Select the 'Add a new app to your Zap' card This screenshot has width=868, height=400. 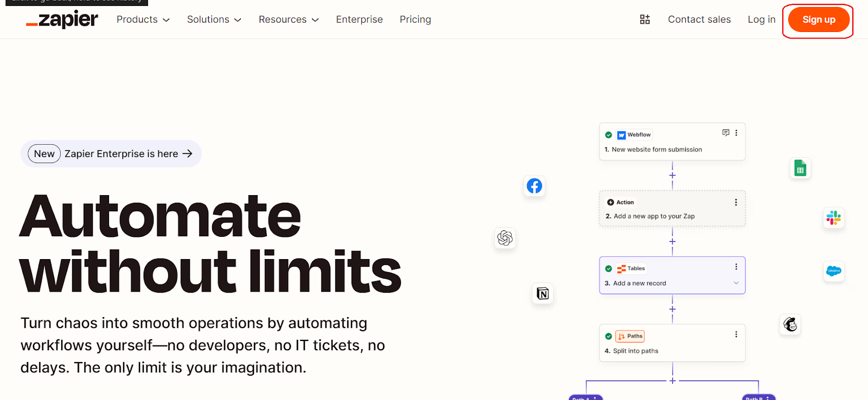point(672,209)
